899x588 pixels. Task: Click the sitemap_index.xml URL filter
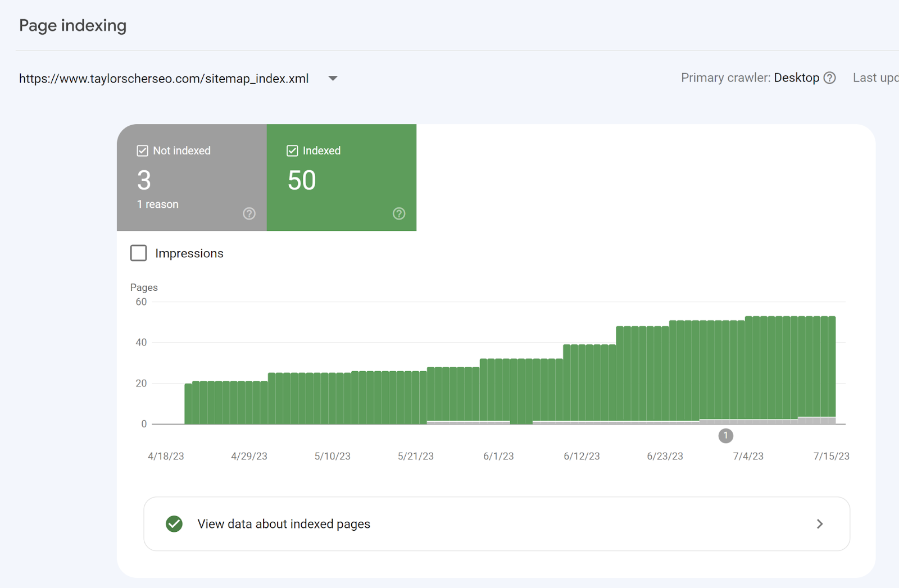[x=164, y=79]
